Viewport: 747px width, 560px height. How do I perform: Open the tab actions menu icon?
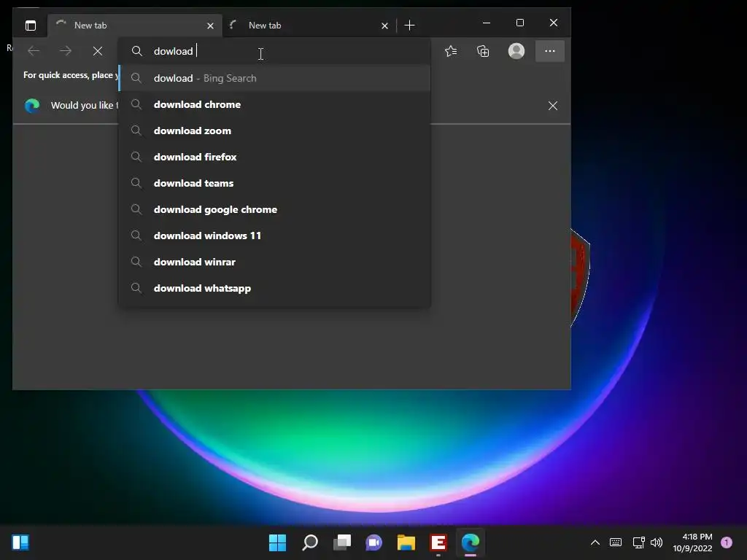31,26
